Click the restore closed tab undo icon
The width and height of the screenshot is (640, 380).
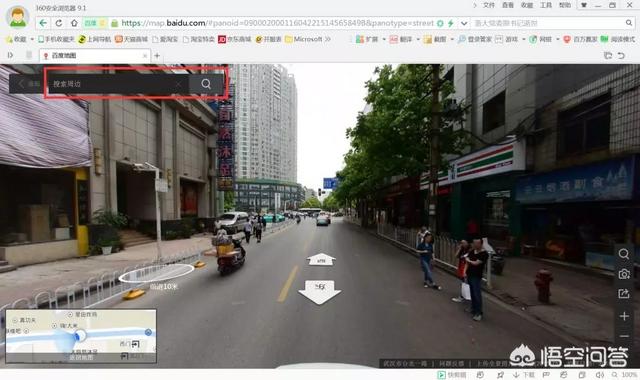[x=621, y=56]
